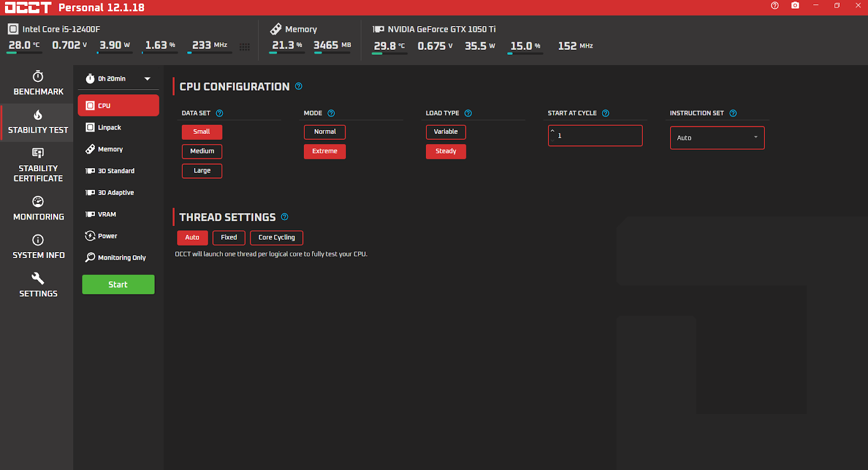This screenshot has height=470, width=868.
Task: Click Thread Settings help icon
Action: pos(285,217)
